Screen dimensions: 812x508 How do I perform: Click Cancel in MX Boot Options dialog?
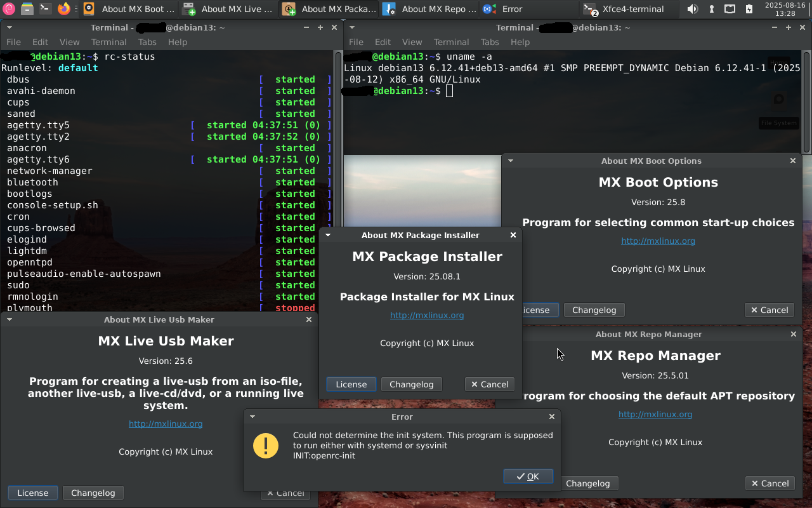[769, 310]
